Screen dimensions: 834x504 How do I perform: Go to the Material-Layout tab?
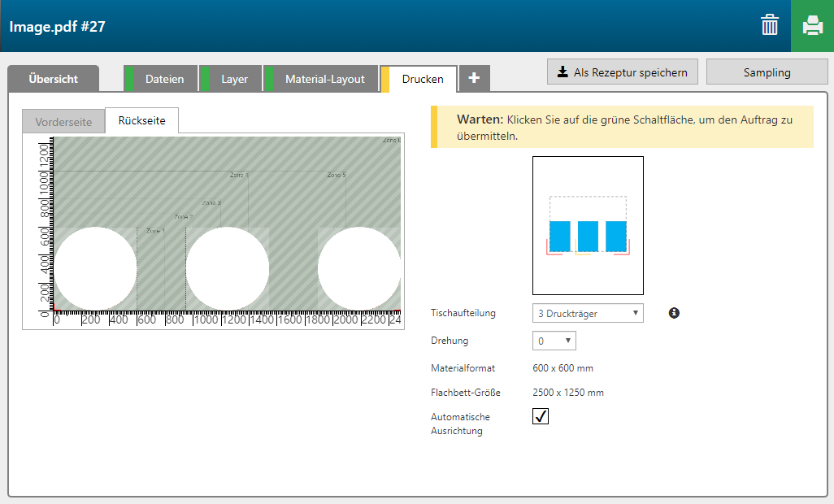(324, 79)
